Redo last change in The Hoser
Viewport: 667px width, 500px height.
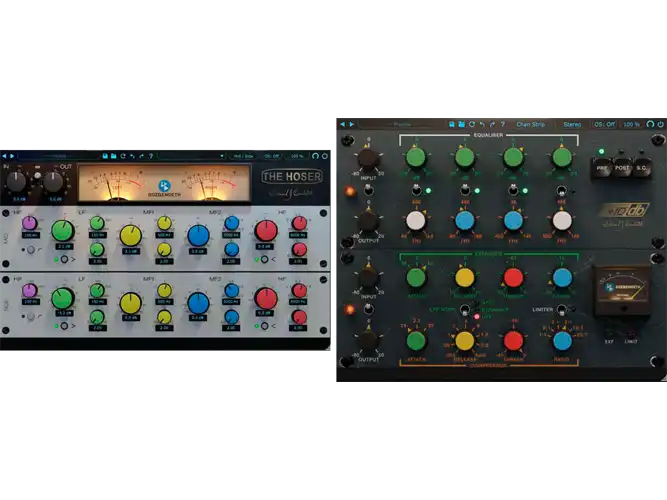point(141,156)
